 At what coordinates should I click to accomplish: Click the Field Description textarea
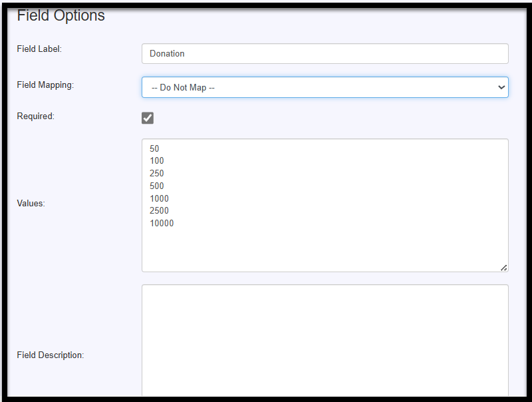pyautogui.click(x=325, y=340)
